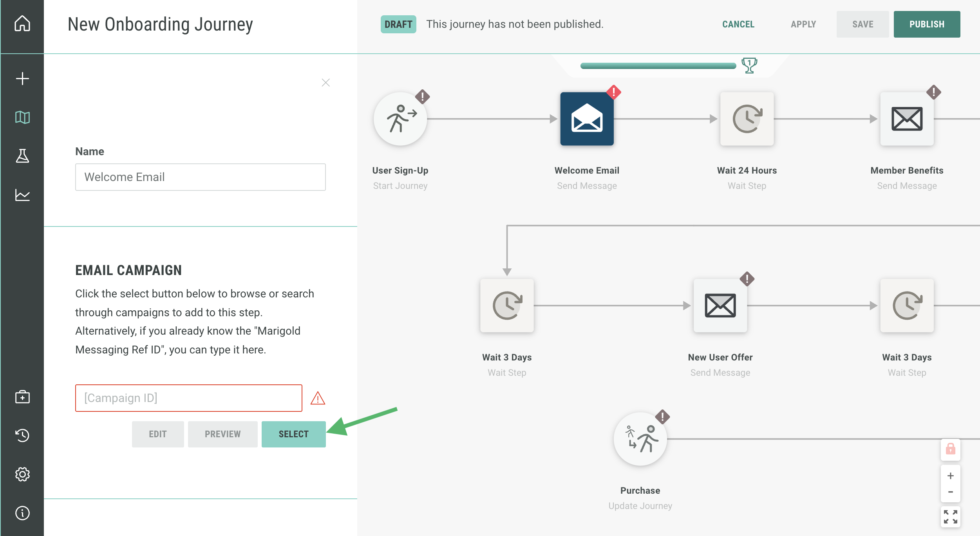Select the New User Offer message step

tap(720, 306)
